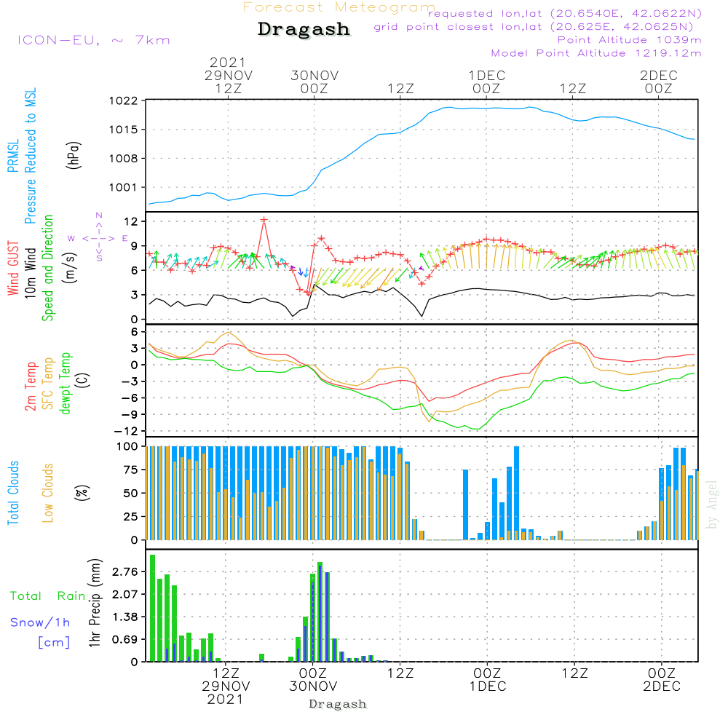Viewport: 728px width, 728px height.
Task: Click the '(C)' temperature unit label
Action: 83,380
